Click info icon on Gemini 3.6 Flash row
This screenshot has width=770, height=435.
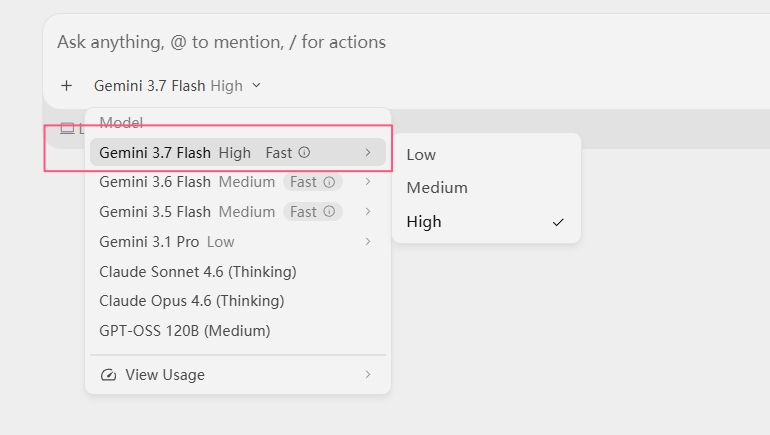pos(329,182)
